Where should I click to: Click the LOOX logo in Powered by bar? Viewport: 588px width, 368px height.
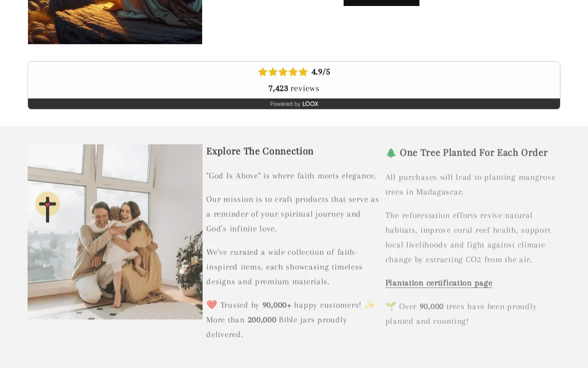(311, 104)
